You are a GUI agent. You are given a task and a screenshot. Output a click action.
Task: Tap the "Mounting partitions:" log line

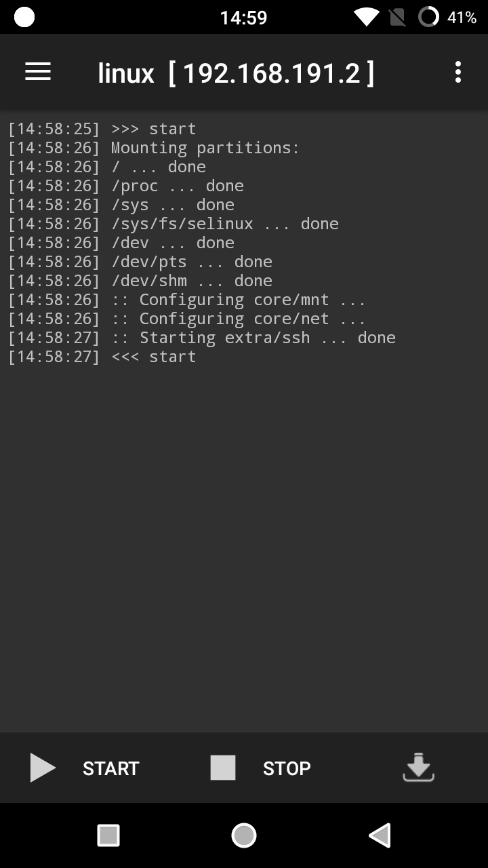pos(205,148)
